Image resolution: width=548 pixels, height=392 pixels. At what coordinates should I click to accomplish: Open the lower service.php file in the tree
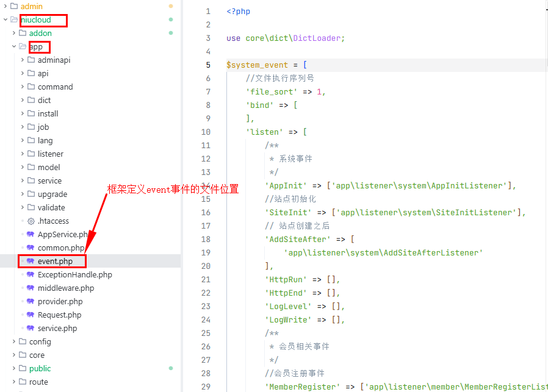57,328
